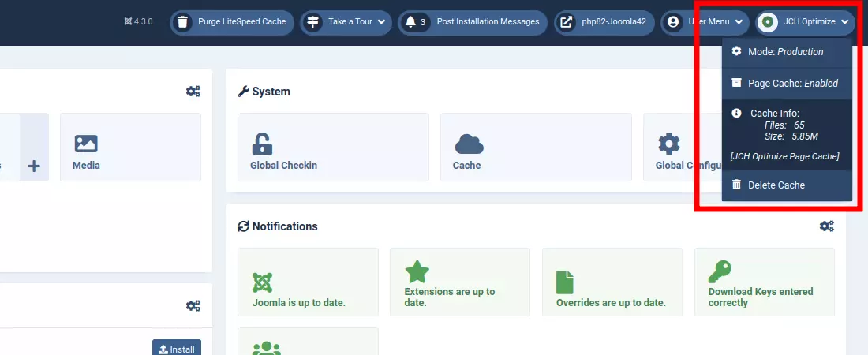Click Joomla is up to date notification
This screenshot has width=868, height=355.
(308, 282)
